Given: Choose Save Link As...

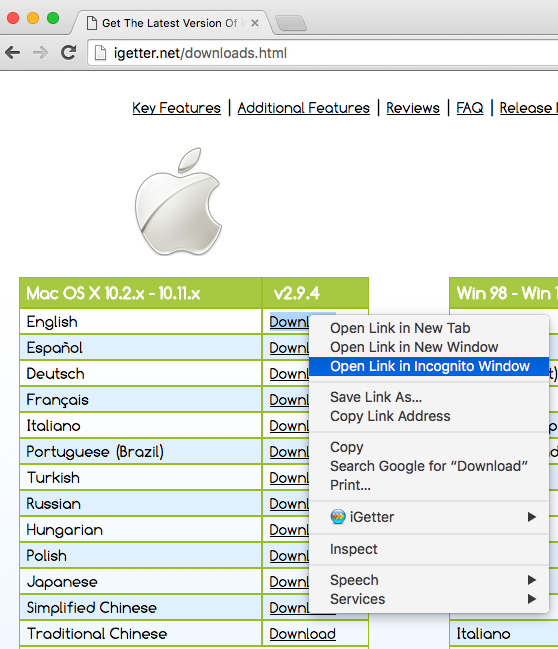Looking at the screenshot, I should [x=429, y=397].
